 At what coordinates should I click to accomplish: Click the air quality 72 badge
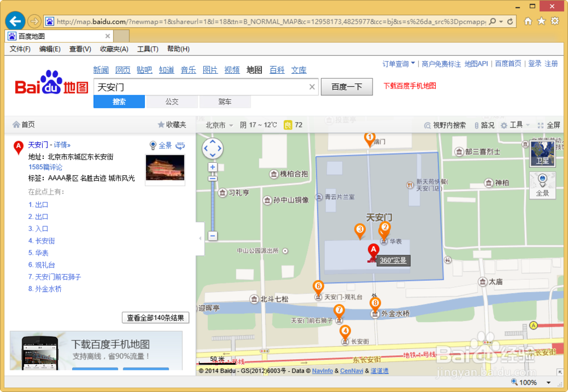(293, 125)
